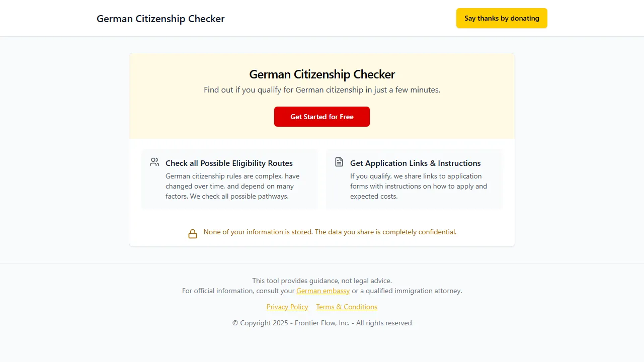The height and width of the screenshot is (362, 644).
Task: Click the application instructions description text
Action: tap(418, 186)
